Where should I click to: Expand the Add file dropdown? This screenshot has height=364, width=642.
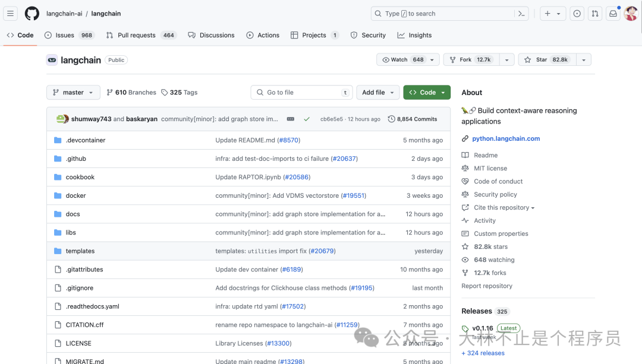377,93
